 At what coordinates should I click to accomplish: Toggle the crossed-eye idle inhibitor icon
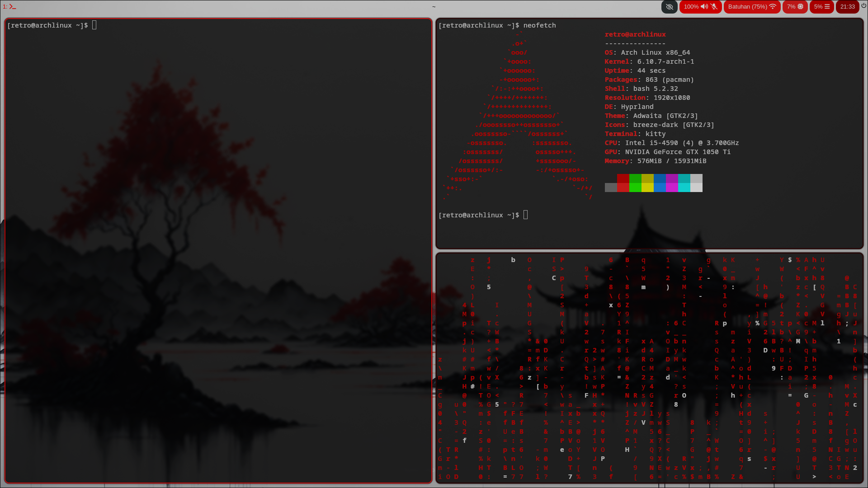pyautogui.click(x=670, y=7)
